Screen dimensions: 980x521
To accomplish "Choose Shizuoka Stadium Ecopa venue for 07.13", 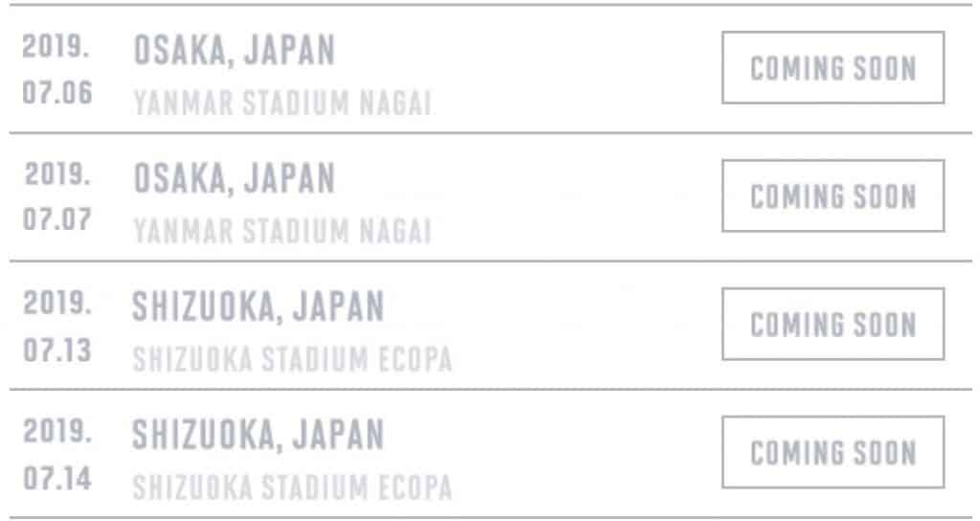I will pos(292,360).
